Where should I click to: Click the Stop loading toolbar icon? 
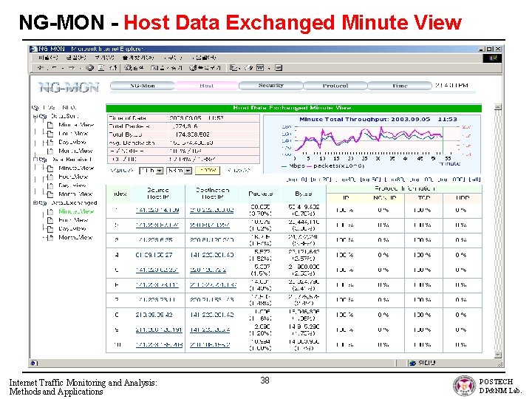[90, 68]
